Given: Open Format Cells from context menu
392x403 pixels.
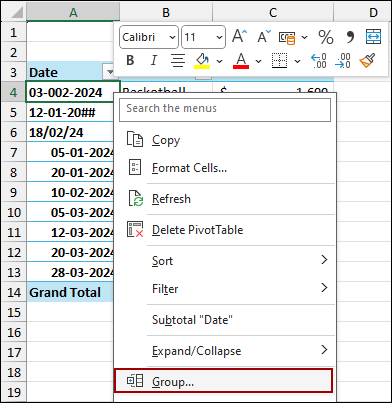Looking at the screenshot, I should [x=225, y=168].
